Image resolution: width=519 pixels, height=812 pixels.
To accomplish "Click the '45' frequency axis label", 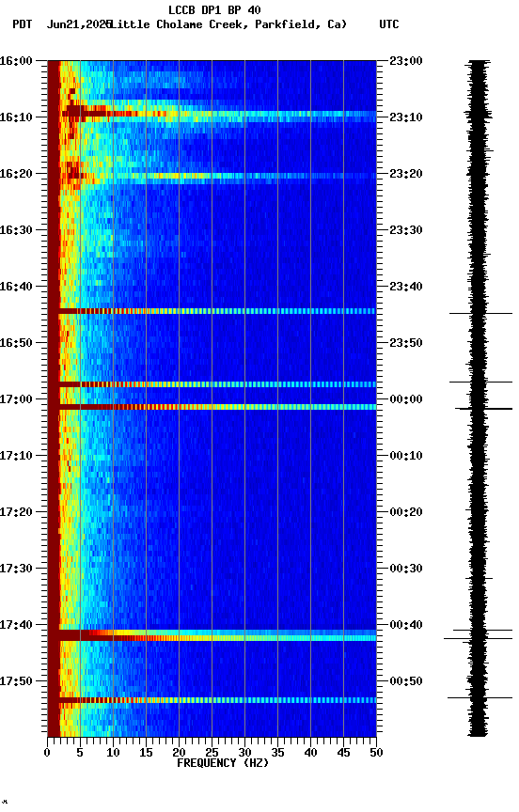I will coord(343,753).
